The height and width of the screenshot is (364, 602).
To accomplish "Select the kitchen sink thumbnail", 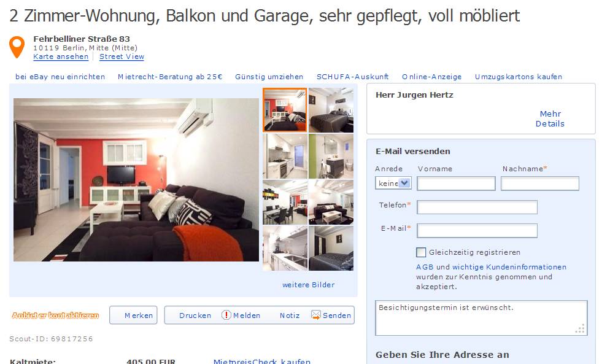I will [285, 249].
